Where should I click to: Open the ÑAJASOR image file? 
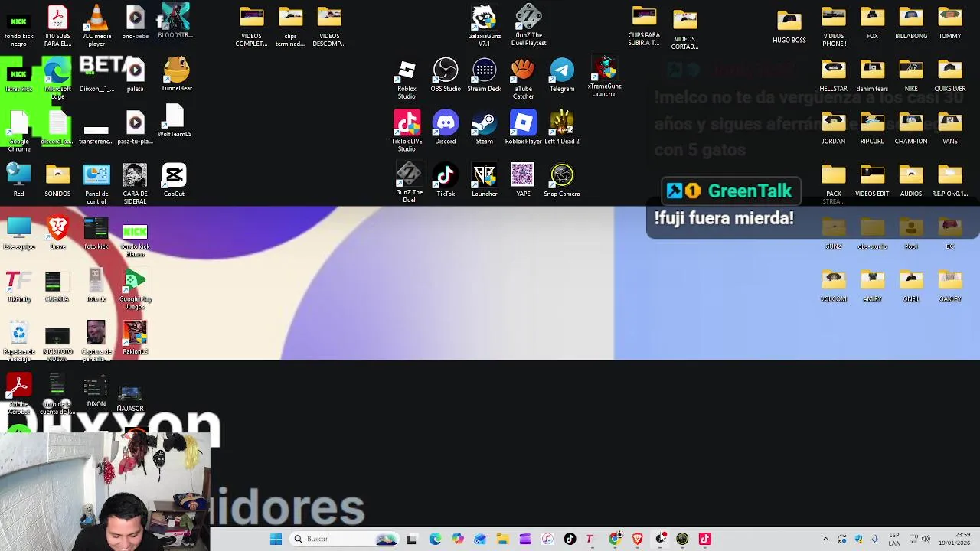(130, 398)
